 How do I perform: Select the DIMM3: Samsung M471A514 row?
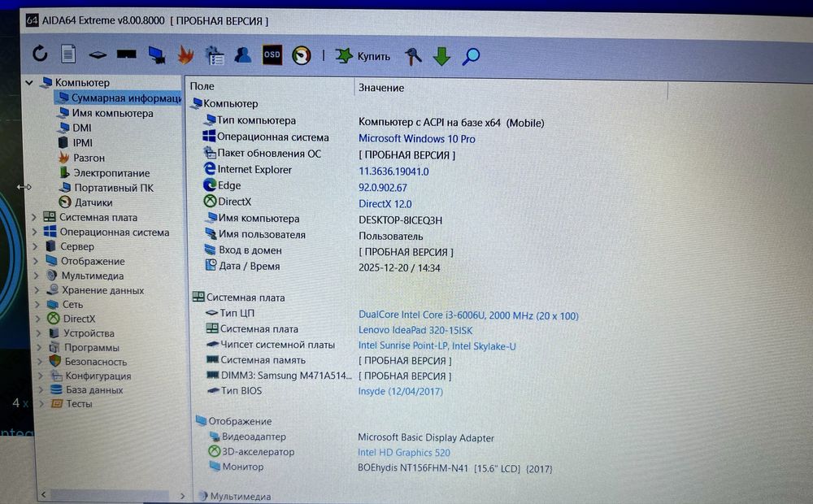328,376
